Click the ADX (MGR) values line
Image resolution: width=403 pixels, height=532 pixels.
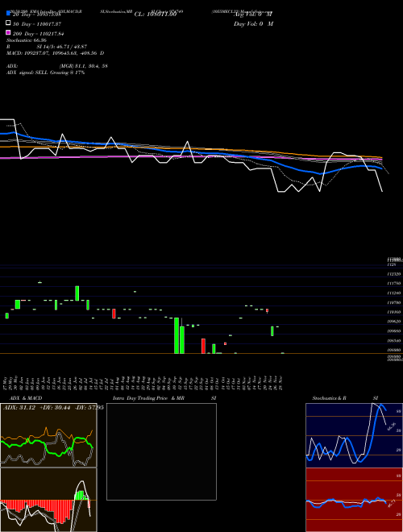point(57,66)
